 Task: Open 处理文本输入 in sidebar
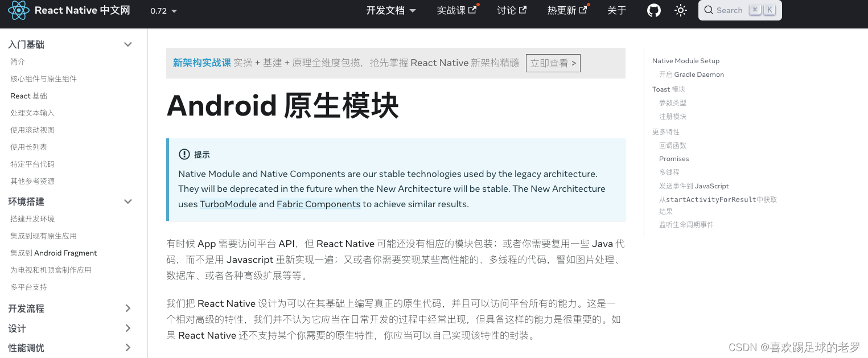32,113
